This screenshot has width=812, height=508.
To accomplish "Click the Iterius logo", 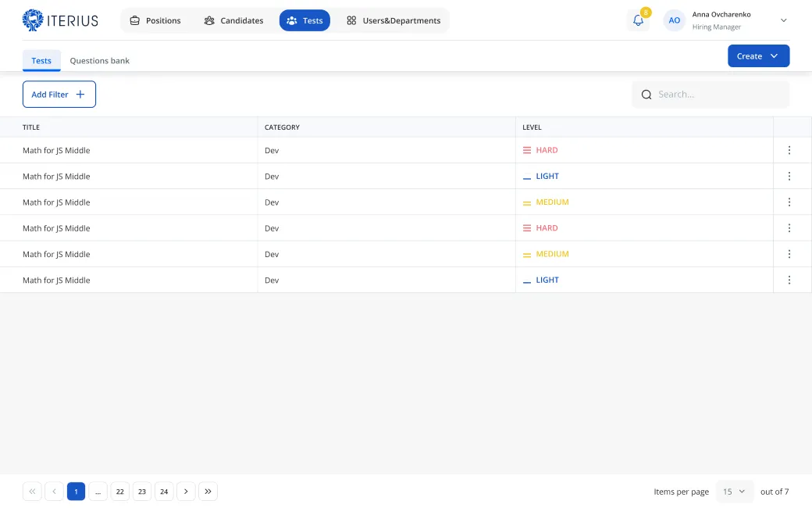I will pyautogui.click(x=60, y=20).
